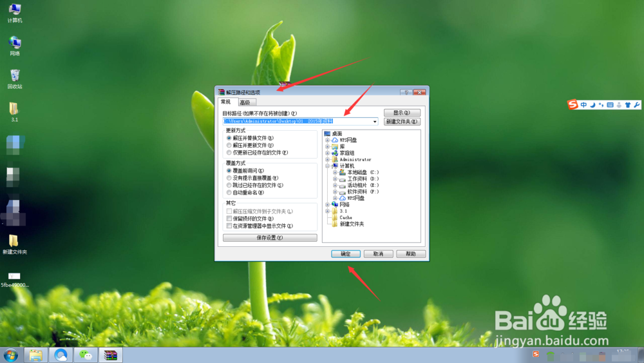Select the WPS网盘 entry under 计算机
644x363 pixels.
(x=352, y=198)
